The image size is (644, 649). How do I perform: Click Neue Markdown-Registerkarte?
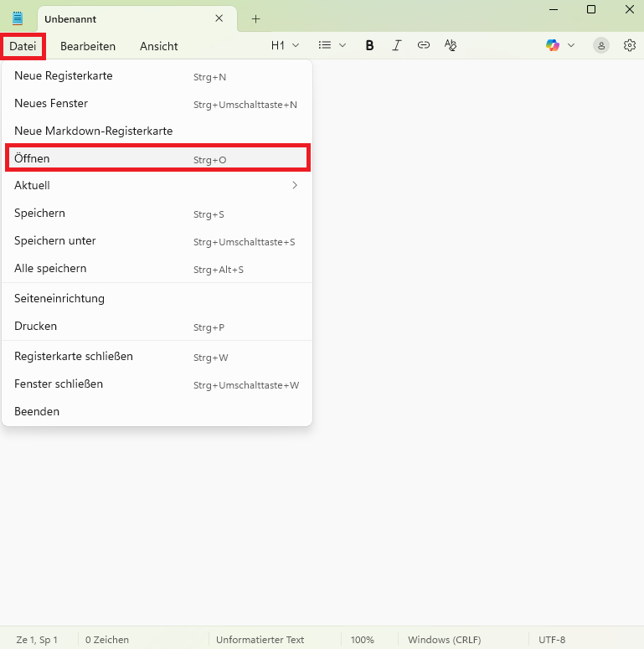click(x=157, y=131)
